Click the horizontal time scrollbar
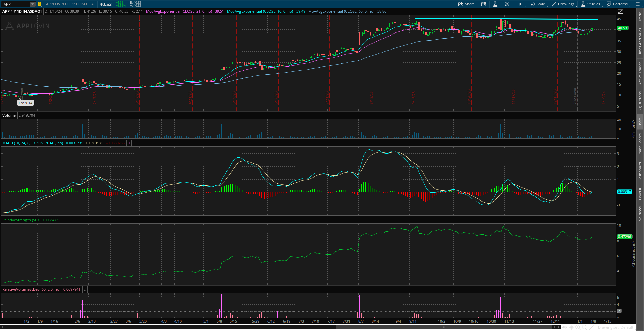 (x=444, y=327)
